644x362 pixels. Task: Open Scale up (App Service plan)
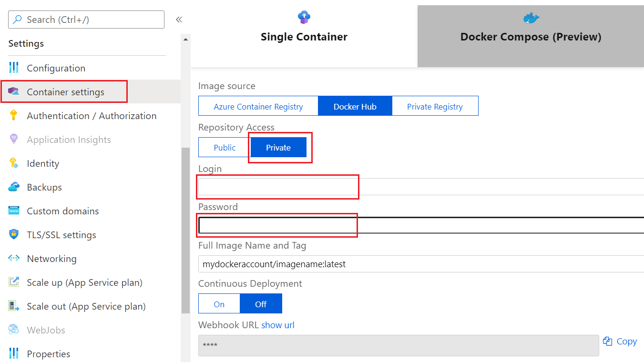[84, 282]
